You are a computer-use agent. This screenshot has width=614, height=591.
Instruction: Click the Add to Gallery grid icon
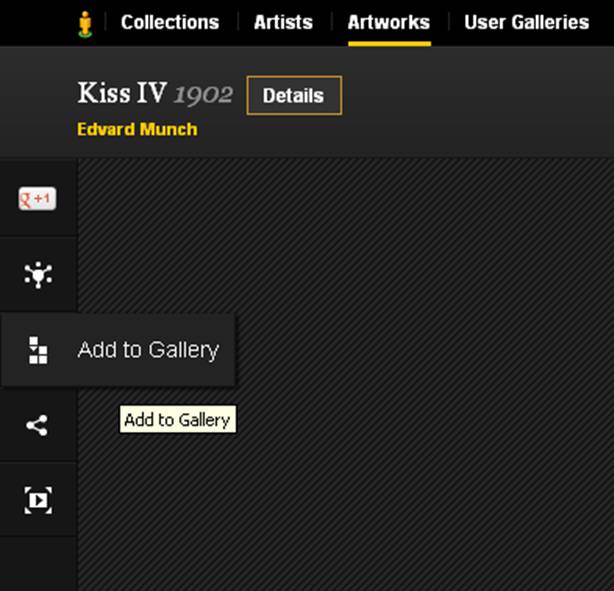pyautogui.click(x=38, y=350)
